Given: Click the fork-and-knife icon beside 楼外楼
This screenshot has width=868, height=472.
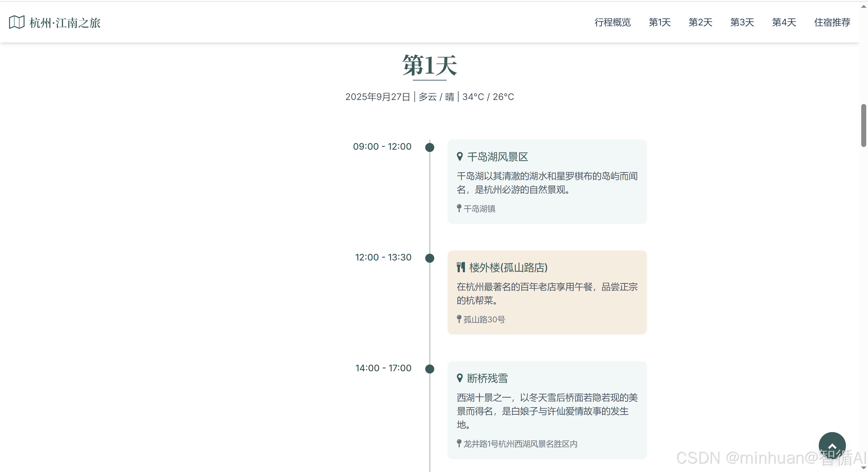Looking at the screenshot, I should pyautogui.click(x=461, y=267).
